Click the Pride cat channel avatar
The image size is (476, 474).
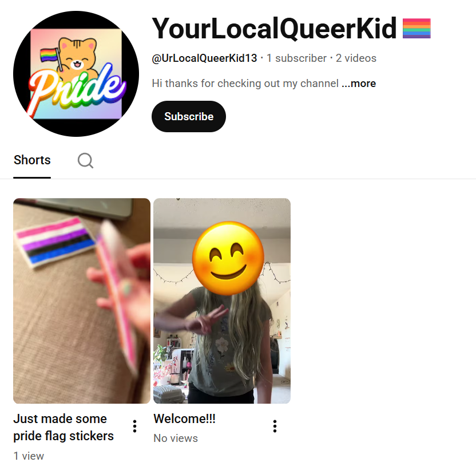76,74
